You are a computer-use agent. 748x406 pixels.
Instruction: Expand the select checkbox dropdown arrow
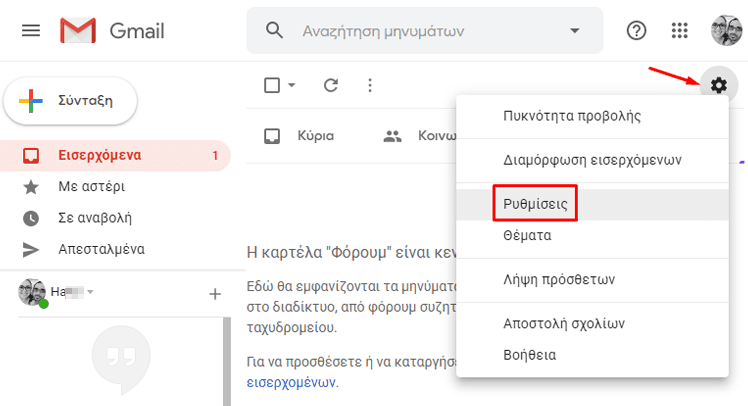click(x=292, y=85)
